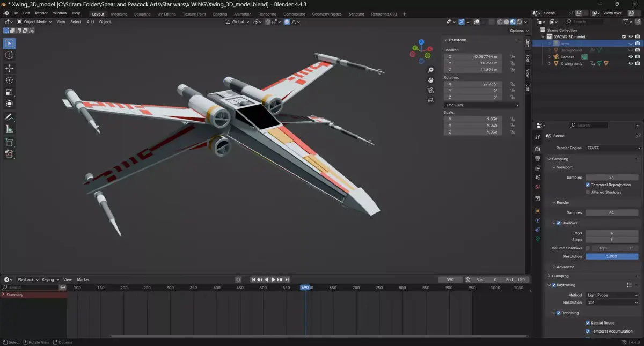Hide X wing body with eye icon

pyautogui.click(x=631, y=63)
